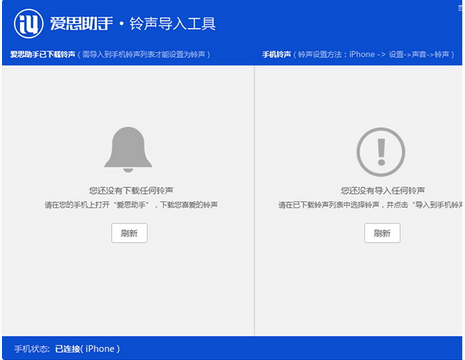Click the text 您还没有下载任何铃声
Screen dimensions: 465x360
pos(131,191)
